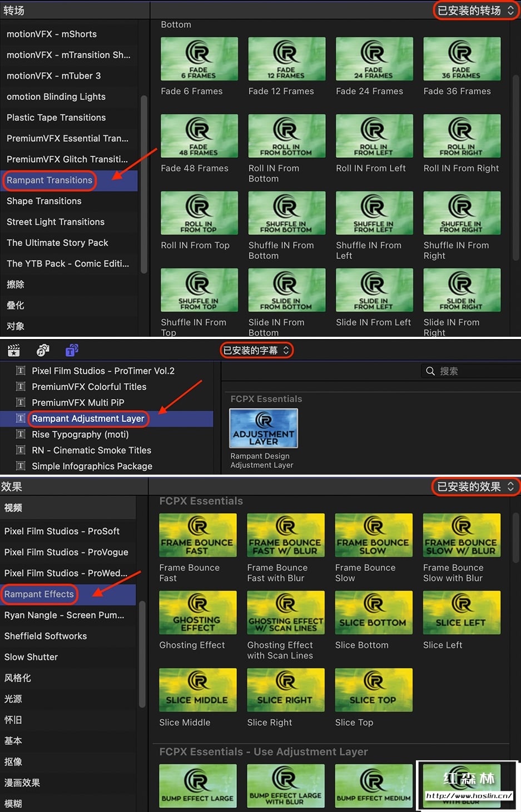Image resolution: width=521 pixels, height=812 pixels.
Task: Click the effects sidebar scrollbar
Action: [x=142, y=654]
